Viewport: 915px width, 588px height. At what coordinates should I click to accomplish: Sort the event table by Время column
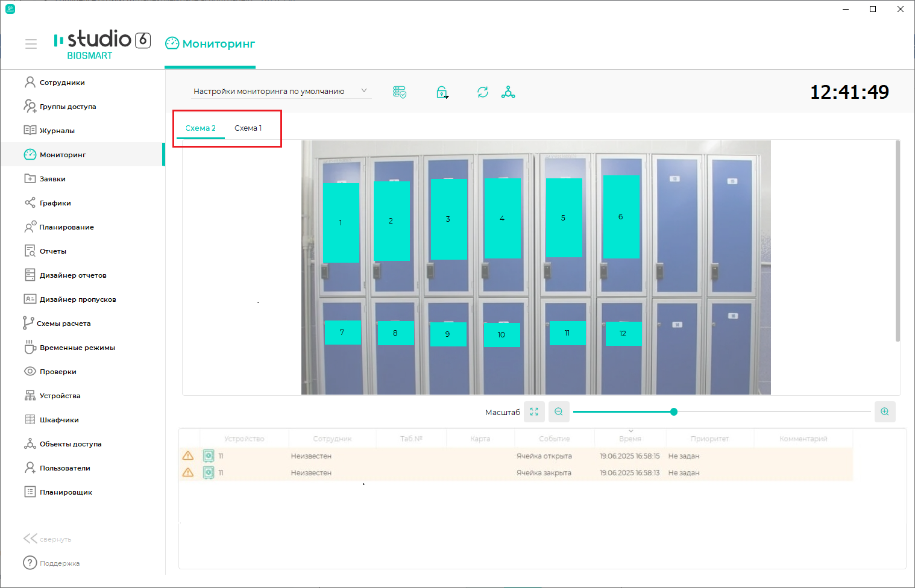click(x=630, y=439)
